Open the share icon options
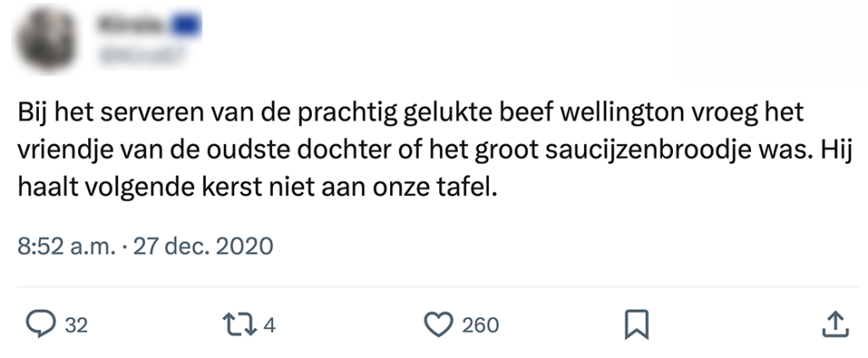The image size is (868, 358). click(833, 323)
